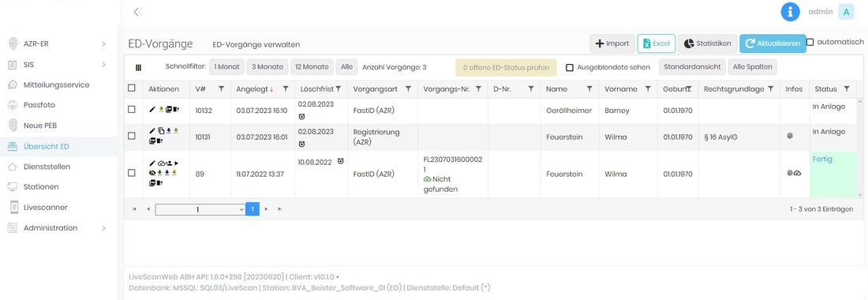868x300 pixels.
Task: Toggle hide eye-slash icon in row 89
Action: (x=152, y=173)
